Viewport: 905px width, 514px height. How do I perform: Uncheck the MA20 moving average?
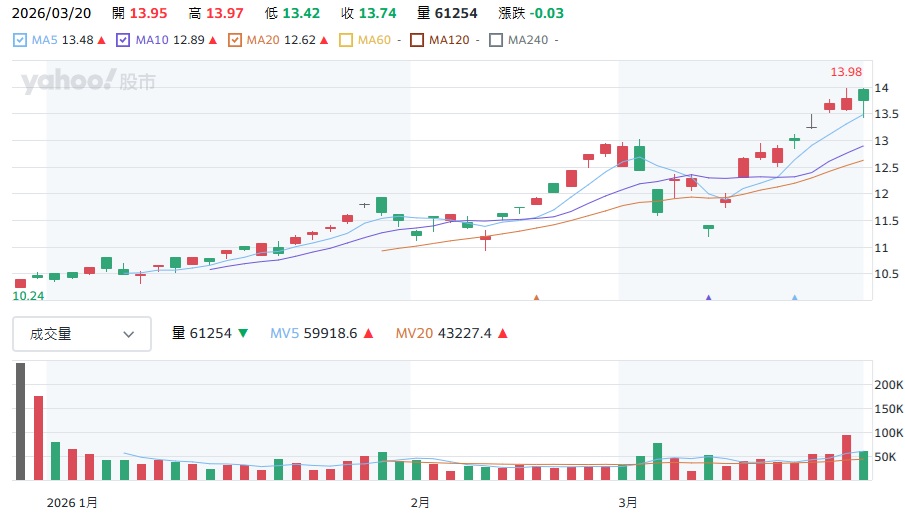pos(235,40)
